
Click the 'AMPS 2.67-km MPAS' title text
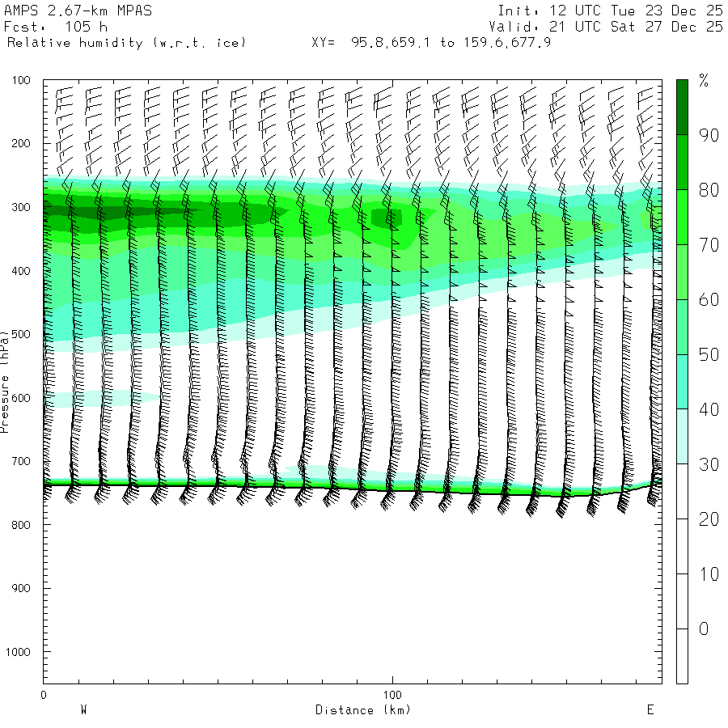[x=78, y=11]
